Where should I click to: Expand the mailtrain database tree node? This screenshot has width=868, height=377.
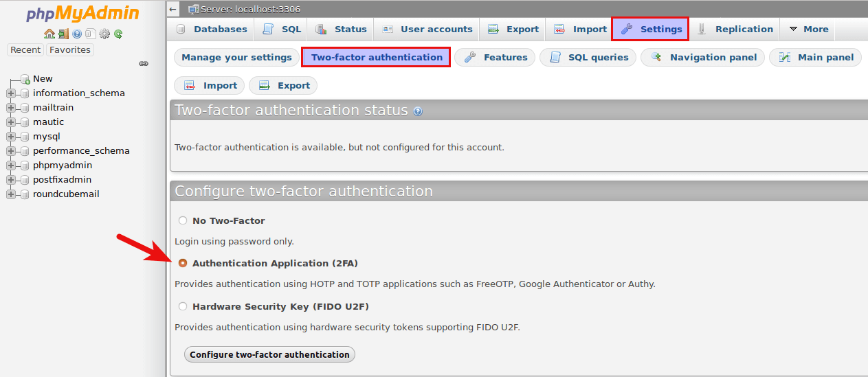(11, 108)
